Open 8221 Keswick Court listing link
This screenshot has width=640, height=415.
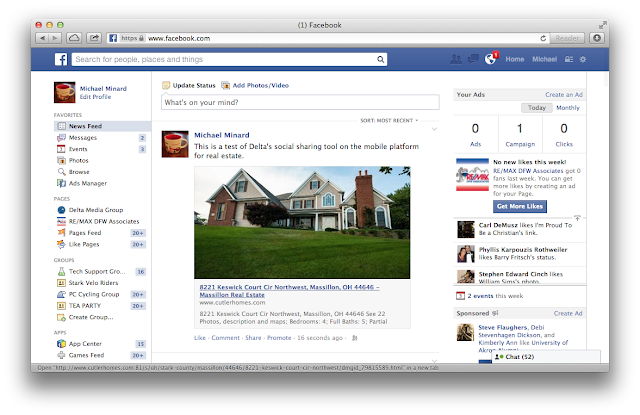click(289, 291)
